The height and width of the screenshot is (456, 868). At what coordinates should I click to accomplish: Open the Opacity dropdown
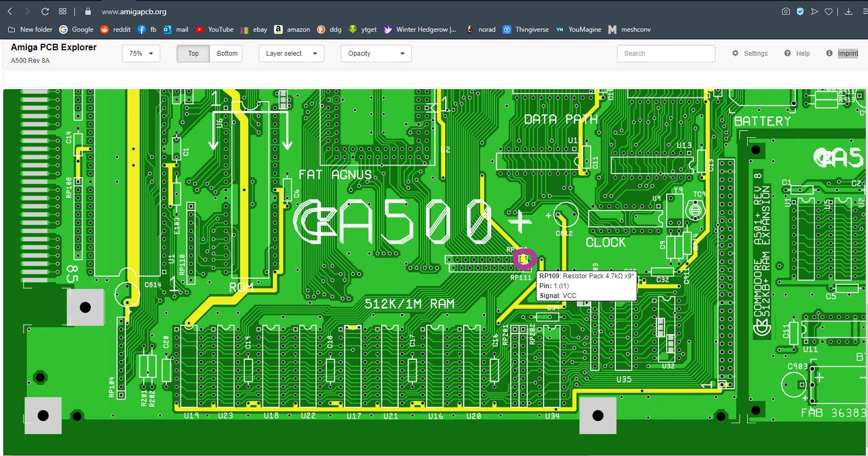376,54
